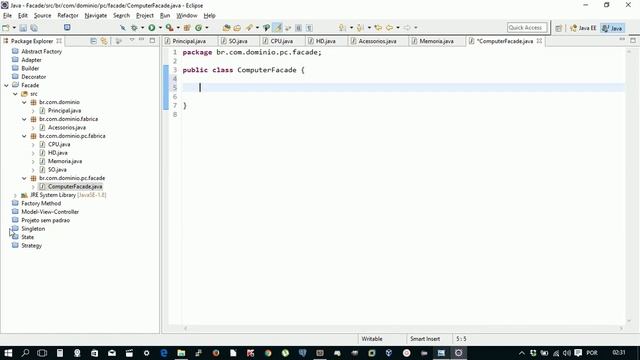Click the New Java Class icon
This screenshot has width=640, height=360.
(x=199, y=28)
